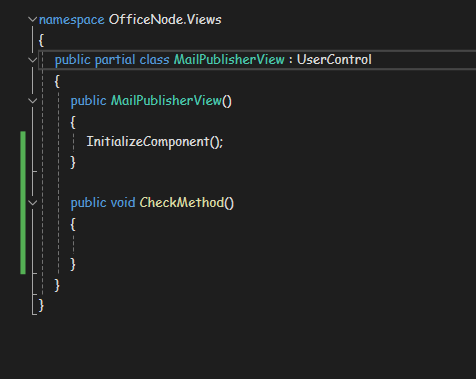Click the closing brace of CheckMethod
This screenshot has height=379, width=476.
pos(73,264)
